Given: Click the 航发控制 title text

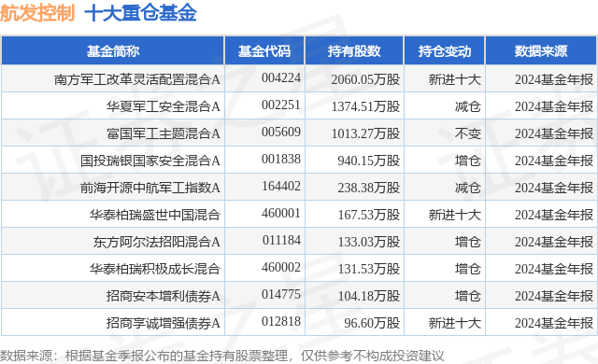Looking at the screenshot, I should coord(37,13).
